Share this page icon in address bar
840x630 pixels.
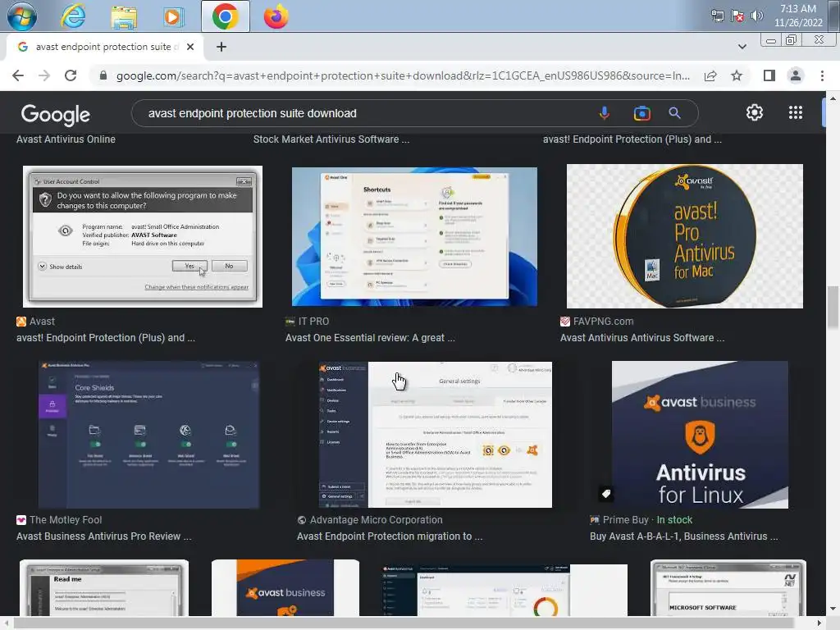(x=710, y=75)
